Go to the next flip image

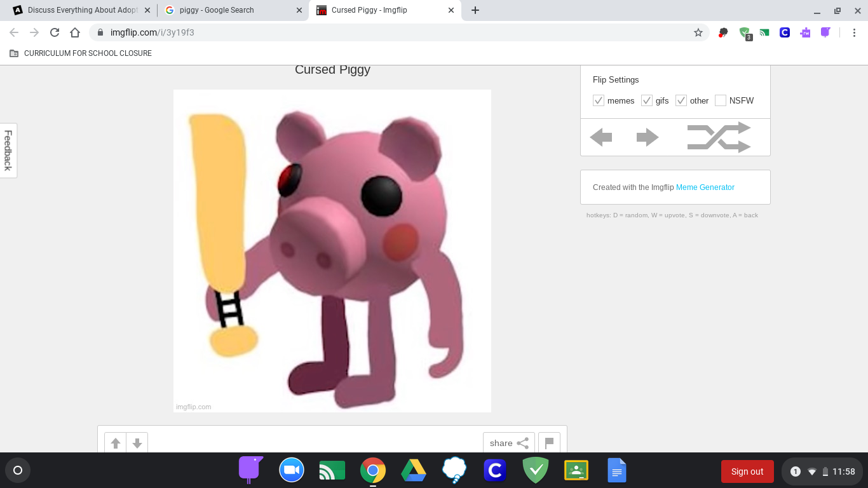[x=648, y=137]
